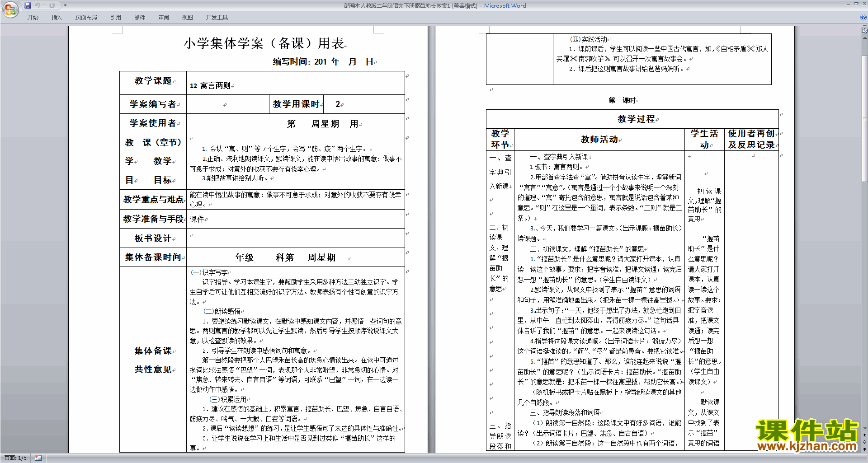
Task: Click the line 三、指导朗读段落和词语
Action: click(565, 412)
